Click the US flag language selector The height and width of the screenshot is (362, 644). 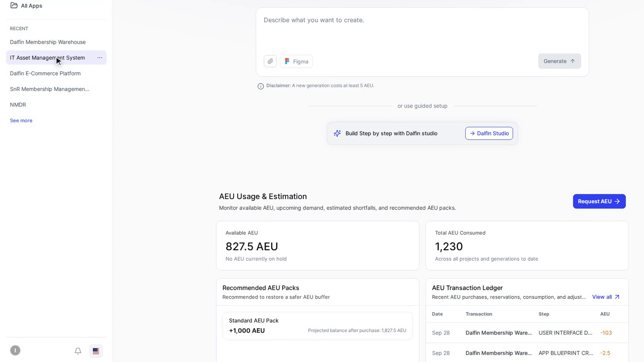[x=96, y=351]
